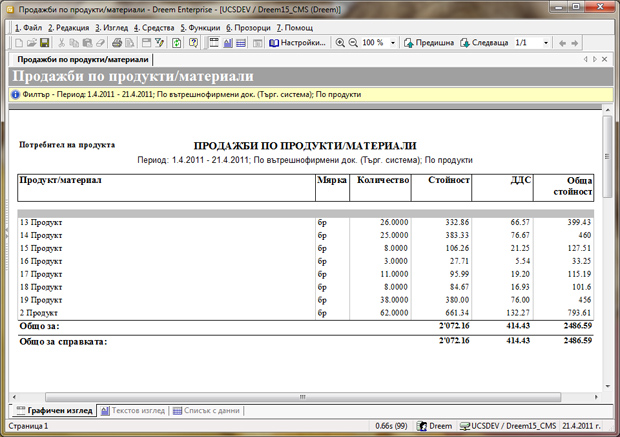620x437 pixels.
Task: Zoom in with the plus magnifier
Action: point(340,43)
